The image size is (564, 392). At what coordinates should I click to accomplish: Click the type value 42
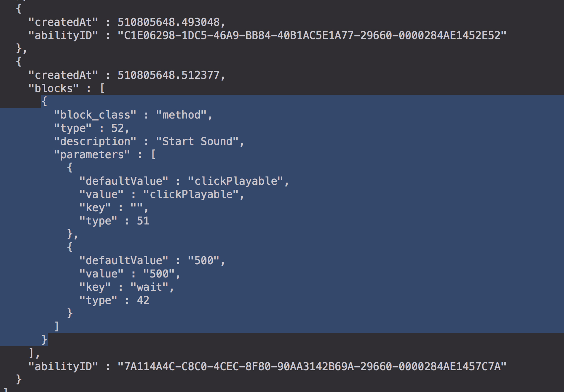[x=143, y=300]
